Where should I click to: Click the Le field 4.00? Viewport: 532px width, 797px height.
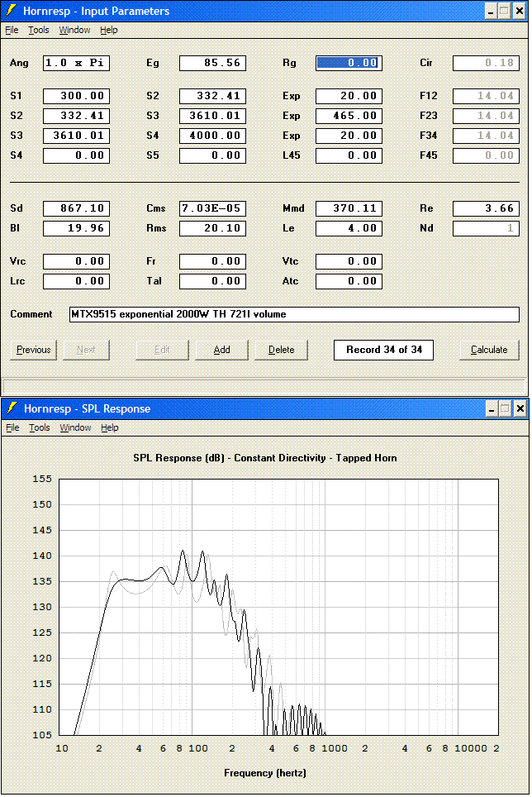coord(349,228)
